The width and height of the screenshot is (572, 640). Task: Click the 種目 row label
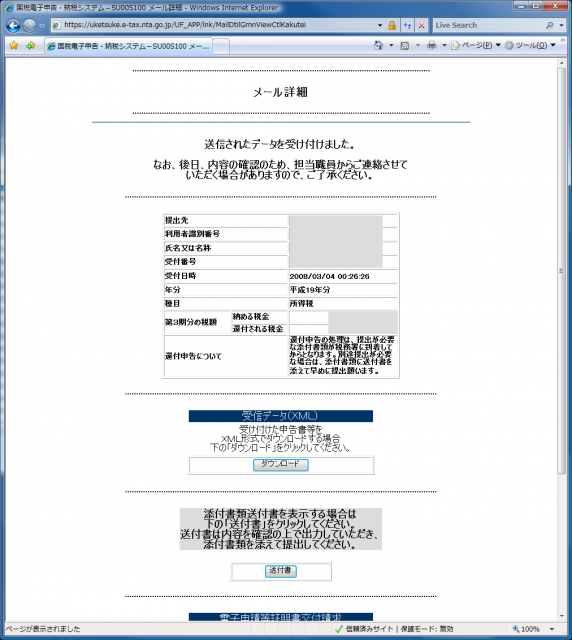tap(172, 303)
